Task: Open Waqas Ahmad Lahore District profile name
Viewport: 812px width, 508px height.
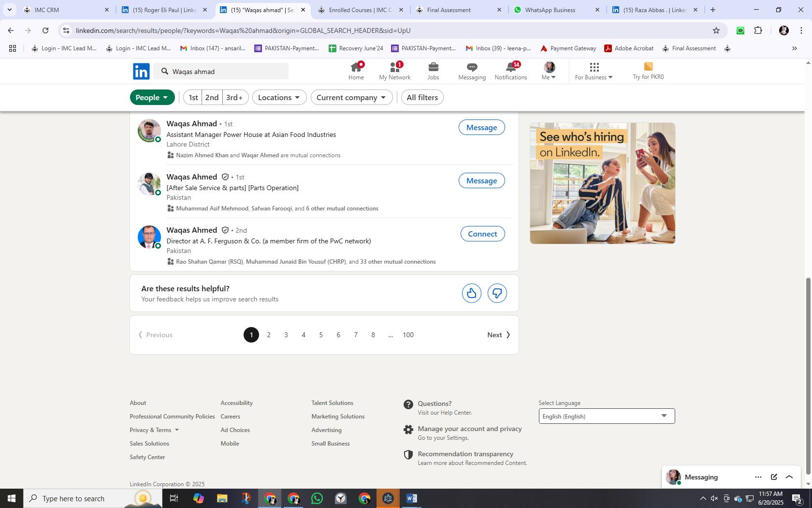Action: click(x=191, y=124)
